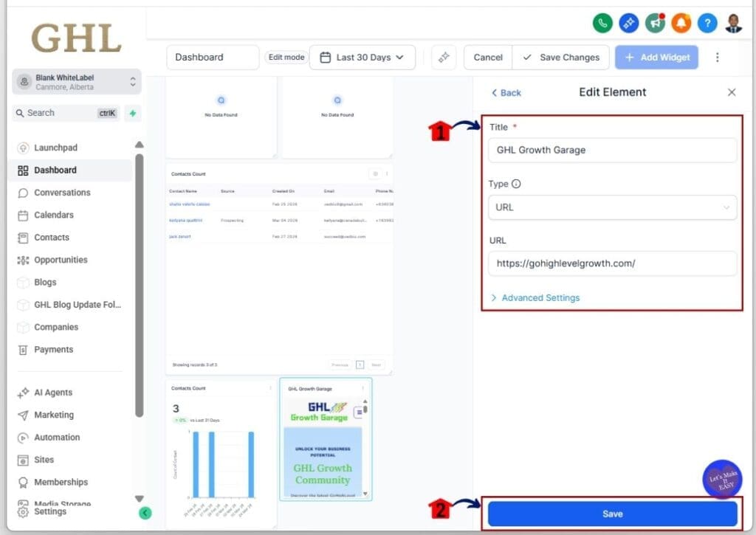Click the GHL logo
The height and width of the screenshot is (535, 756).
77,38
